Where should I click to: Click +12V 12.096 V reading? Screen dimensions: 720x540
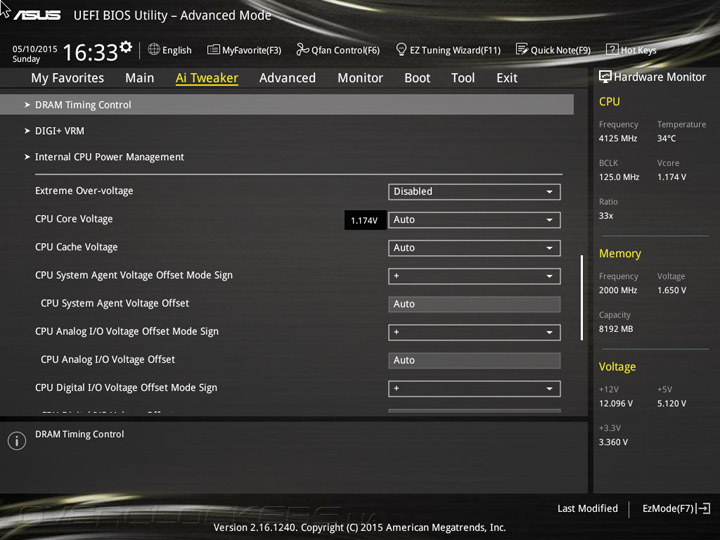tap(616, 404)
